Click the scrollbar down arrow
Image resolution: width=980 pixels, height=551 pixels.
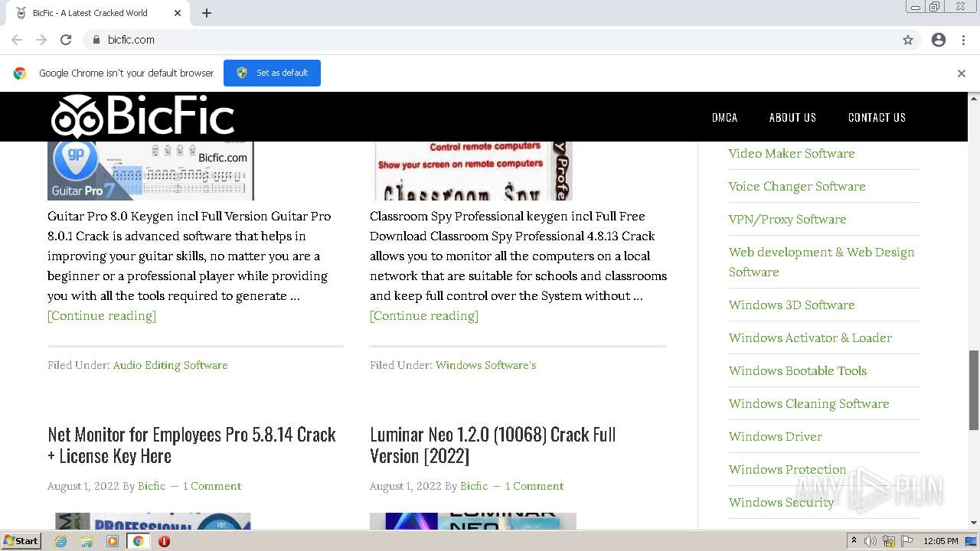pos(974,523)
